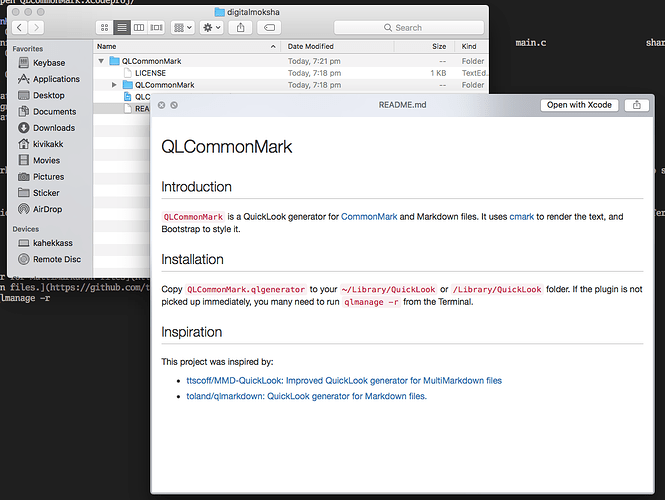Image resolution: width=665 pixels, height=500 pixels.
Task: Collapse the top-level QLCommonMark folder
Action: [x=101, y=61]
